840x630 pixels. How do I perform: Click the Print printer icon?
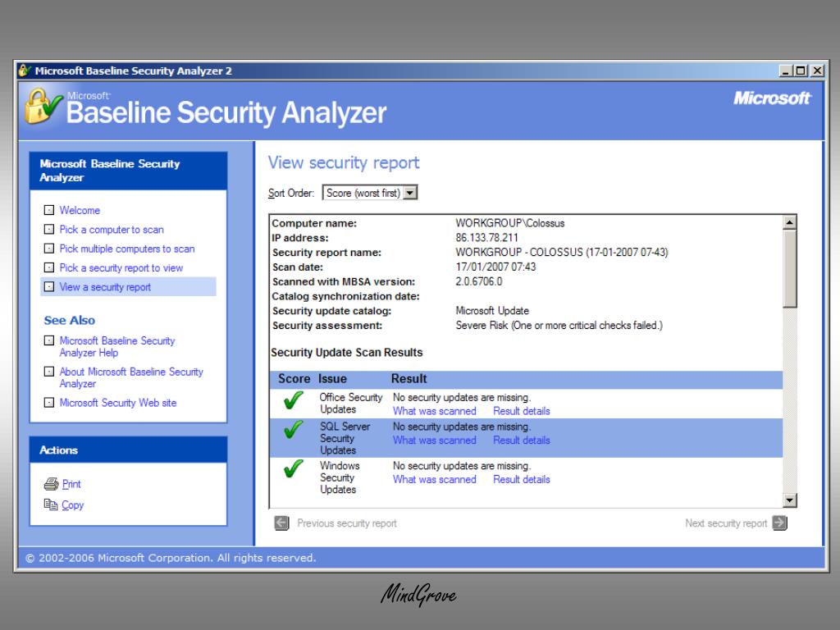51,484
